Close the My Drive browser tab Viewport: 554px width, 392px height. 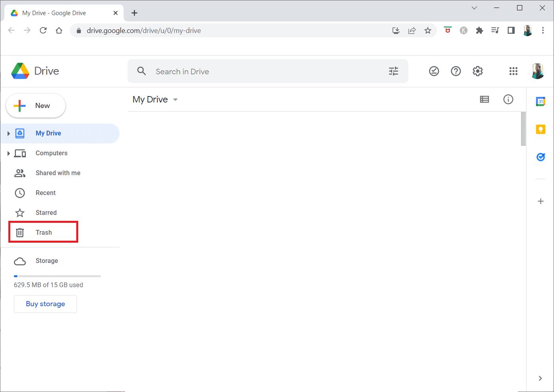tap(116, 13)
